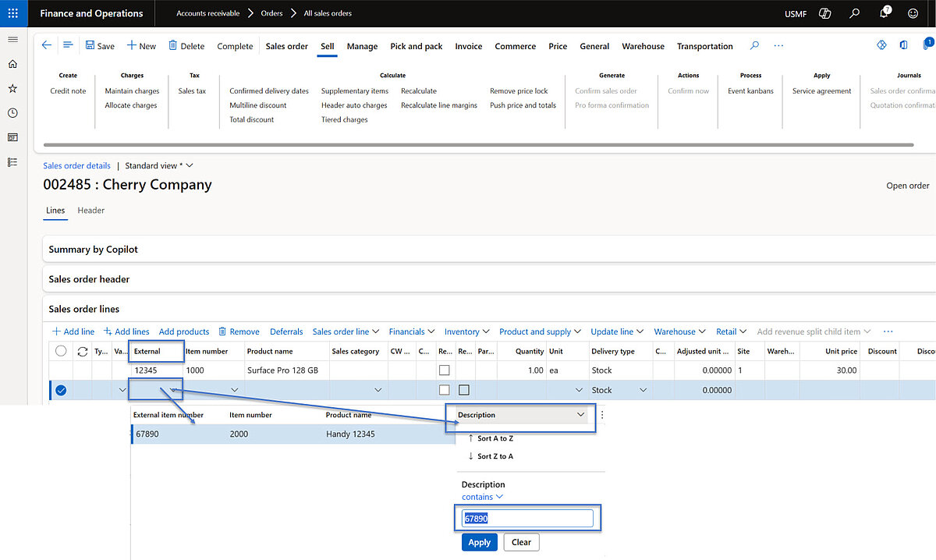Click the grid refresh icon column header
This screenshot has width=936, height=560.
[82, 352]
